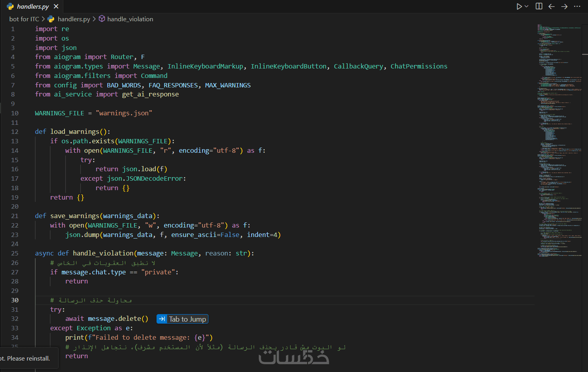Split the editor to the right
Image resolution: width=588 pixels, height=372 pixels.
pos(539,6)
